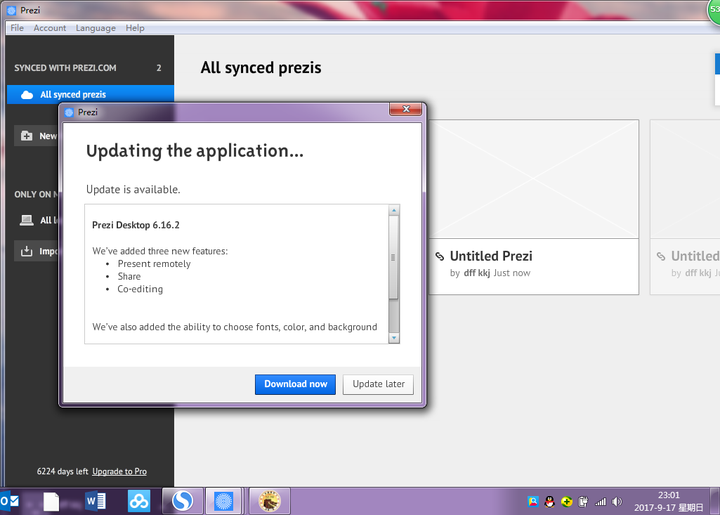Close the Prezi update dialog

(x=405, y=109)
